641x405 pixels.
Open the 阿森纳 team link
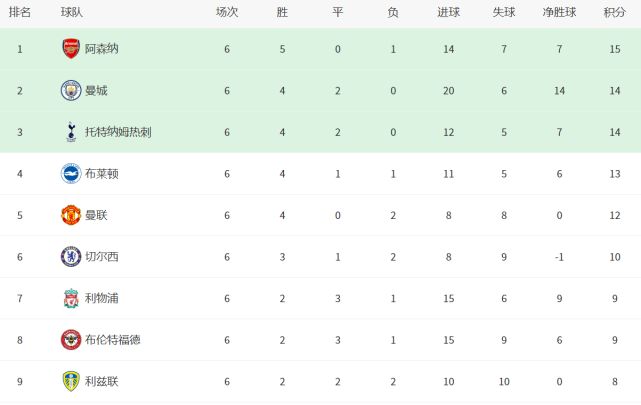click(101, 49)
